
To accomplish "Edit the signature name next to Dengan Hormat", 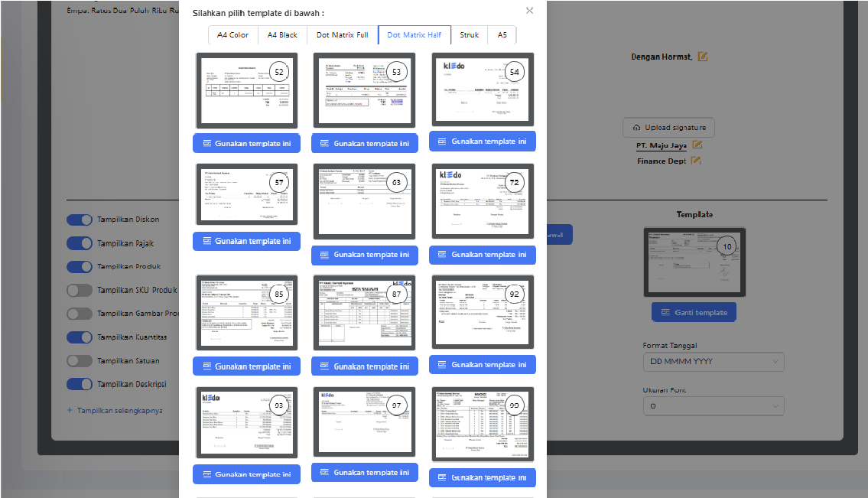I will pyautogui.click(x=701, y=56).
